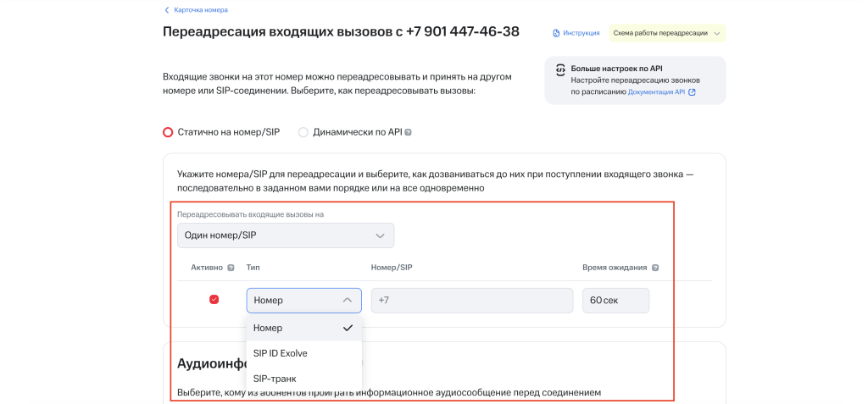Click help icon next to Активно

(x=231, y=268)
